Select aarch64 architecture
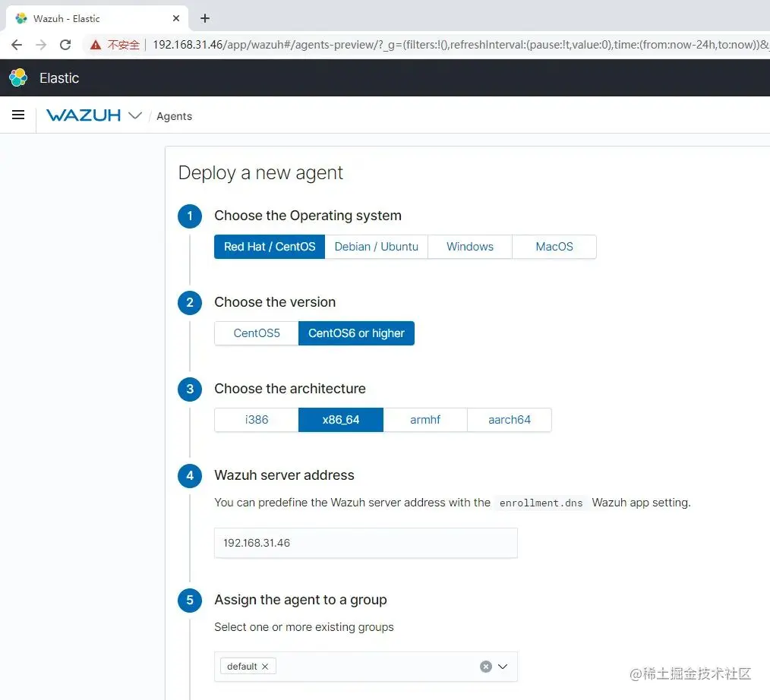Viewport: 770px width, 700px height. [x=510, y=420]
